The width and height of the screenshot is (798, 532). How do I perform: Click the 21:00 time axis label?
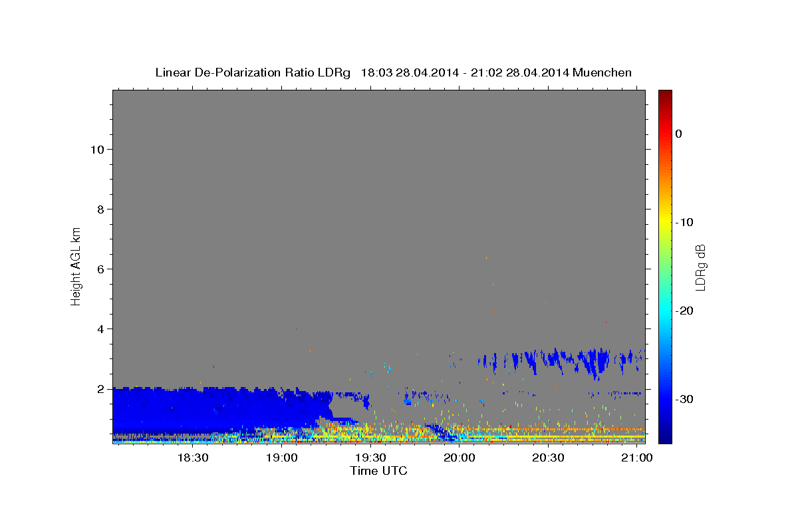pos(637,458)
